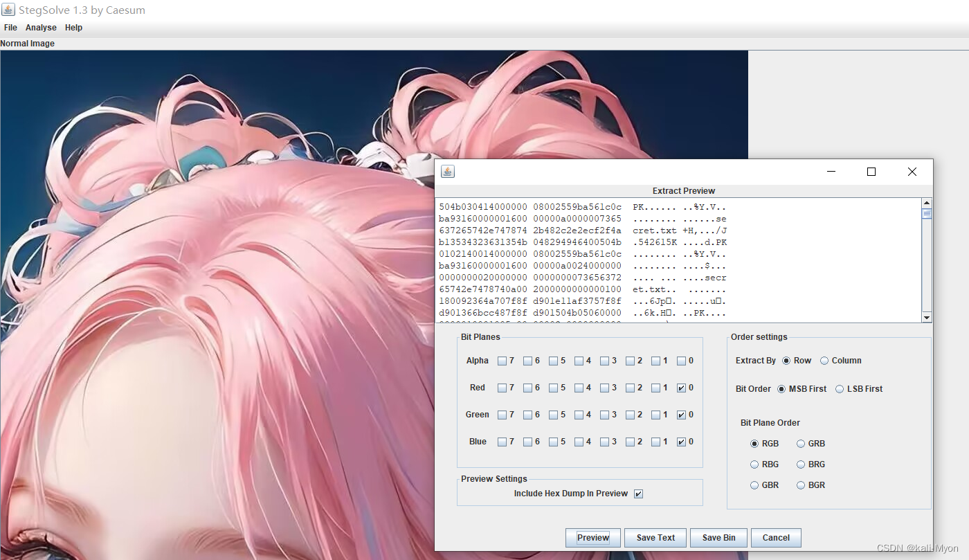The image size is (969, 560).
Task: Check the Blue bit plane 3 checkbox
Action: pyautogui.click(x=604, y=442)
